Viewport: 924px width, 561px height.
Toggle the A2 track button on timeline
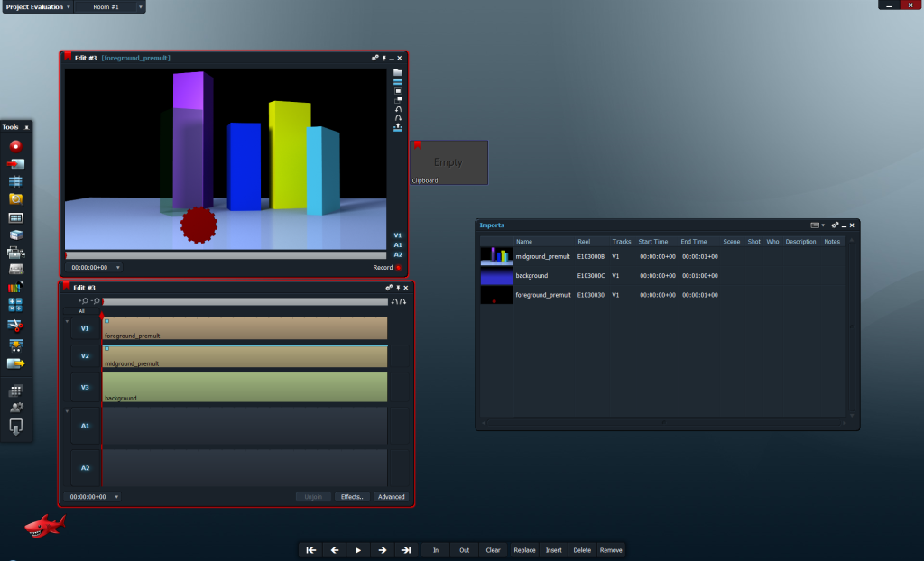tap(85, 468)
